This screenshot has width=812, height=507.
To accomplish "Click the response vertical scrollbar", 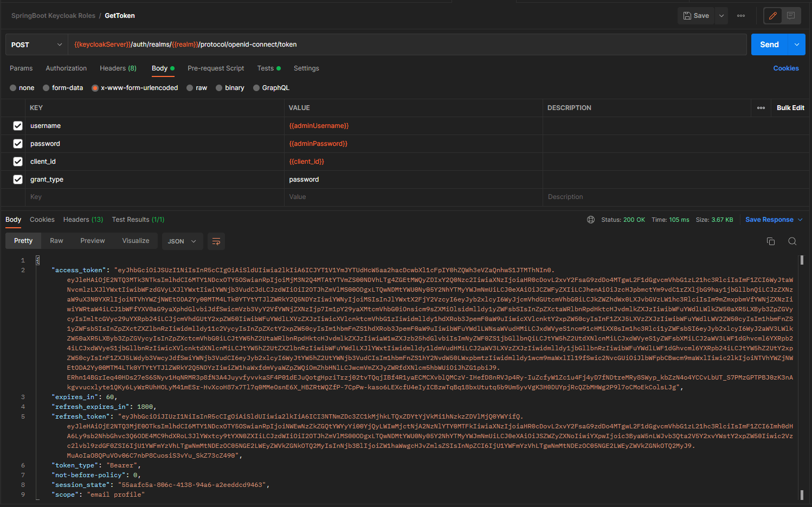I will point(802,377).
